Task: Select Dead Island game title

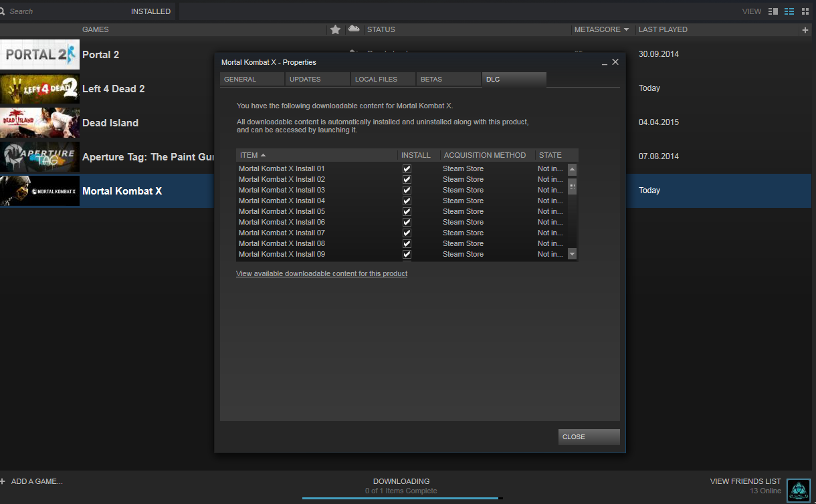Action: [110, 123]
